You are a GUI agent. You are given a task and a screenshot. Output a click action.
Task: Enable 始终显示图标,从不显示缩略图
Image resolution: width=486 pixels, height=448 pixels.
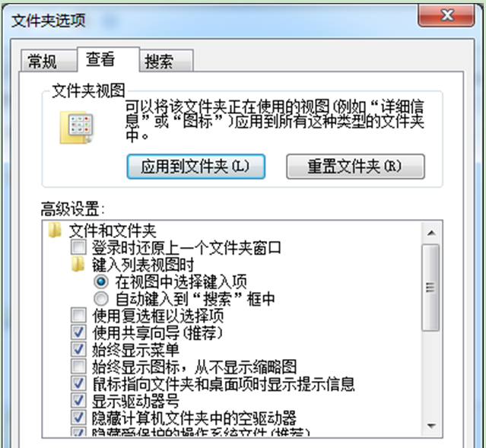click(x=78, y=367)
